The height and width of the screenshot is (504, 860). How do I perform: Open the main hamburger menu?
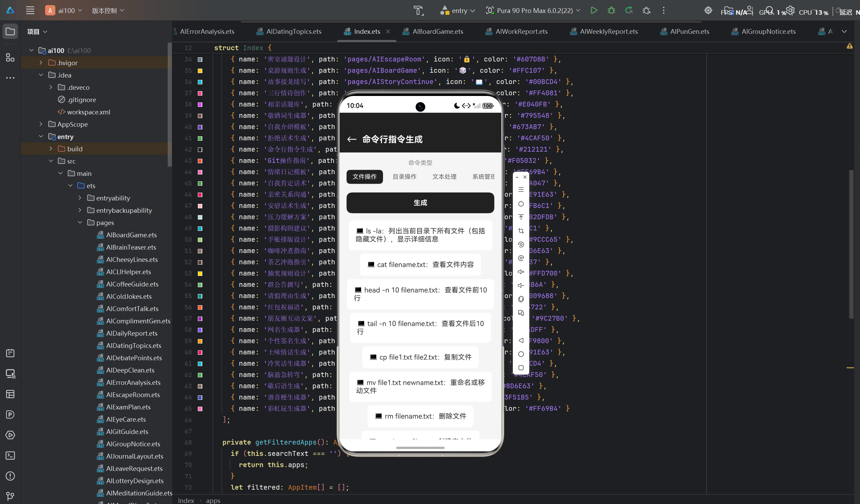[x=30, y=11]
